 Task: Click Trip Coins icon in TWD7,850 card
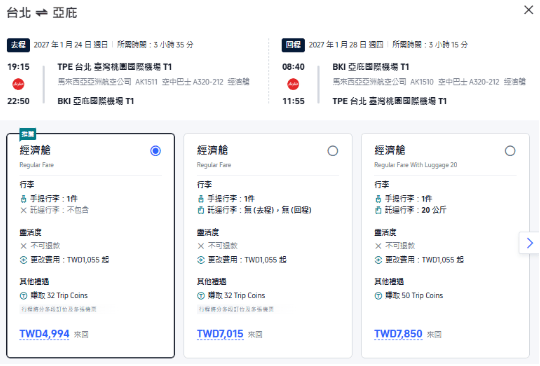coord(378,296)
